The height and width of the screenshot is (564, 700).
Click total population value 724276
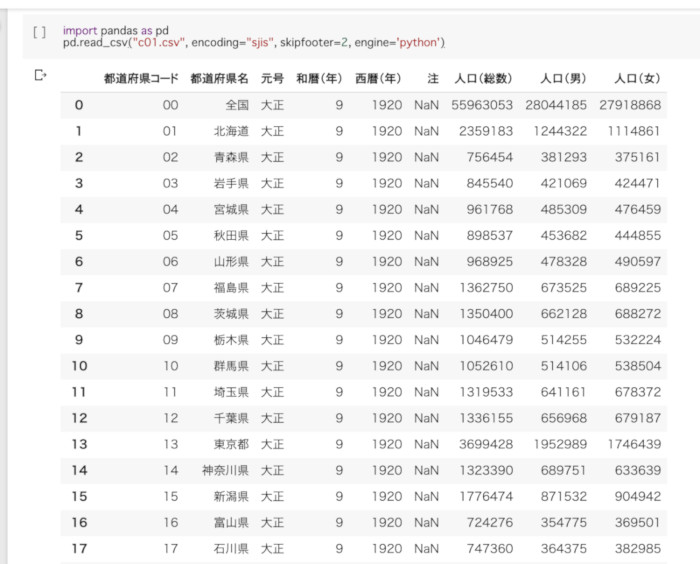tap(490, 523)
